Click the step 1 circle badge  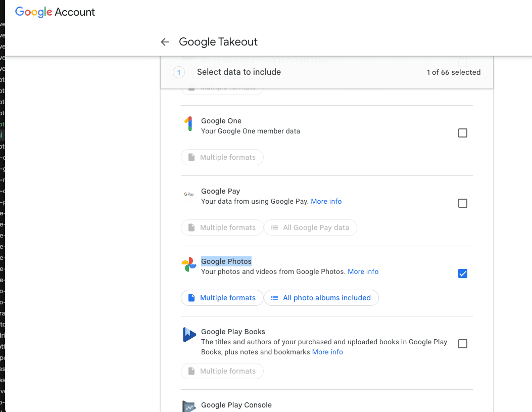click(179, 72)
